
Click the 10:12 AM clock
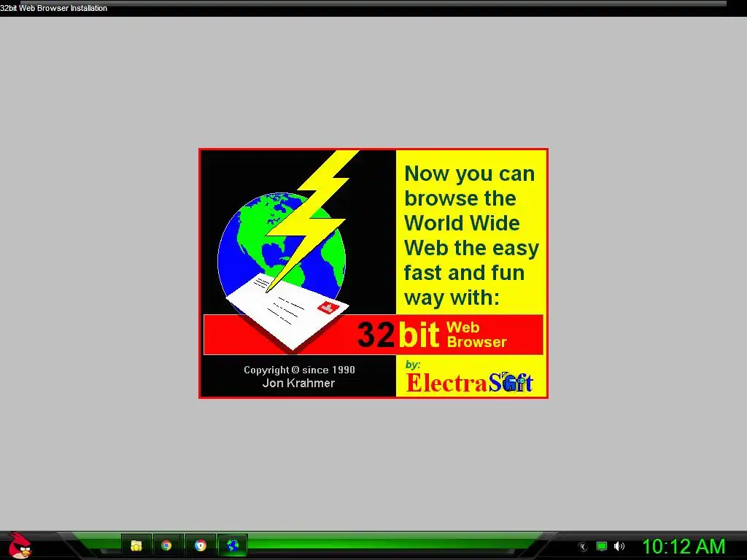click(x=684, y=546)
